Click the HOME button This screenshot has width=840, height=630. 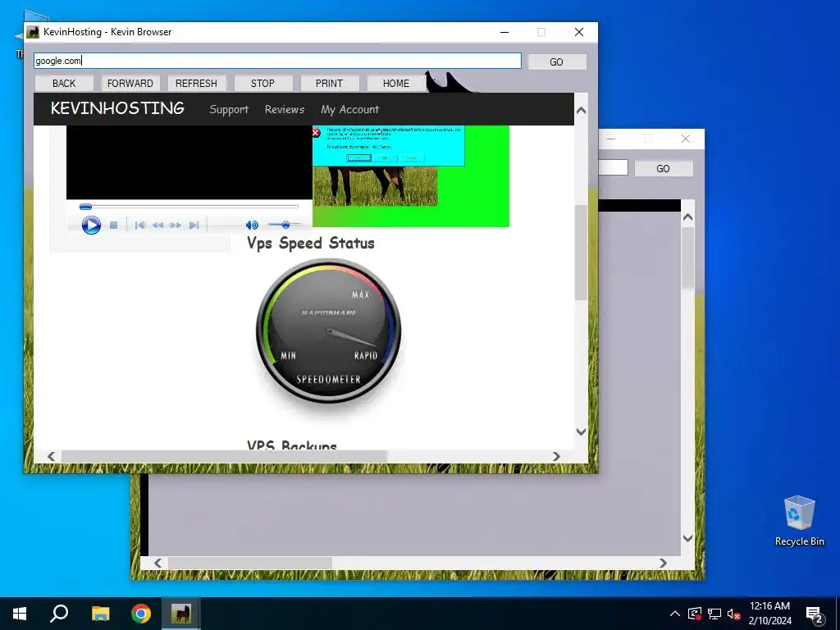396,83
